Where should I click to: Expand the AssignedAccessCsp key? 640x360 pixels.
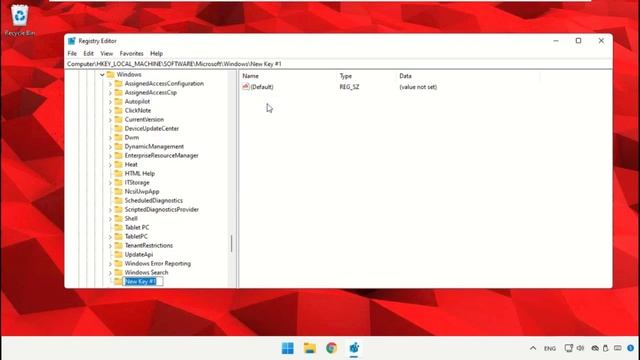(x=110, y=93)
